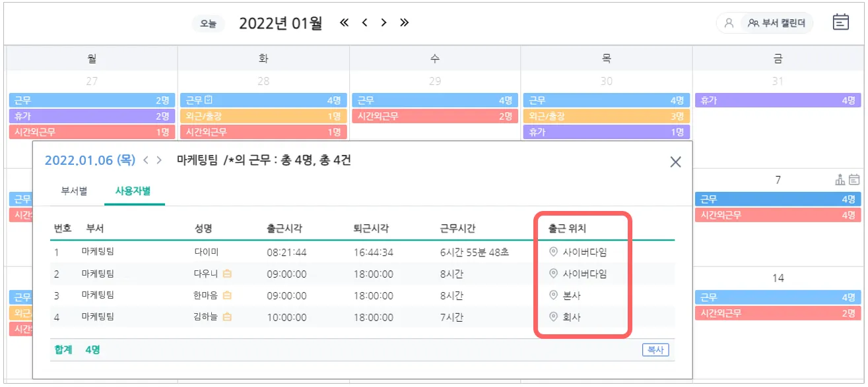Click the location pin beside 회사
Image resolution: width=868 pixels, height=387 pixels.
click(554, 317)
